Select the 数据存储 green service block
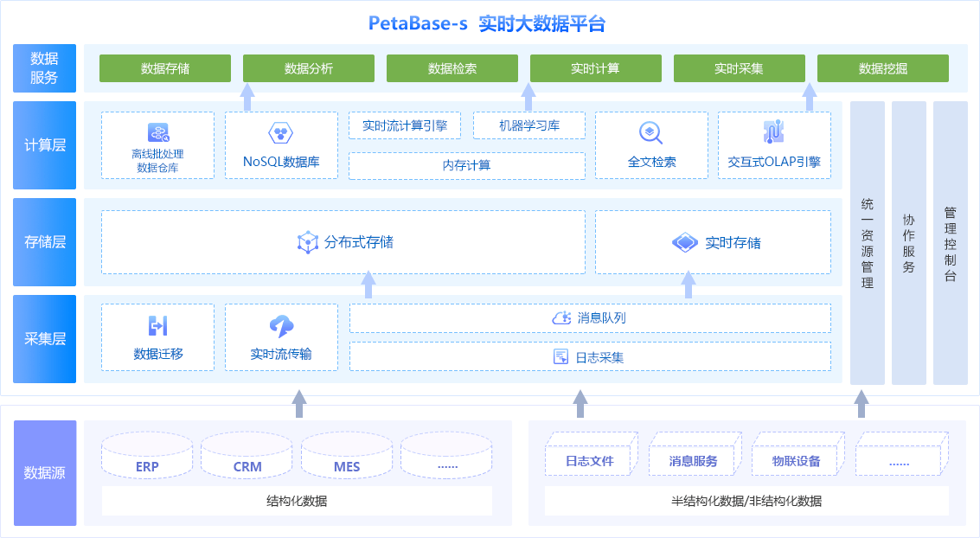The height and width of the screenshot is (538, 980). coord(165,68)
